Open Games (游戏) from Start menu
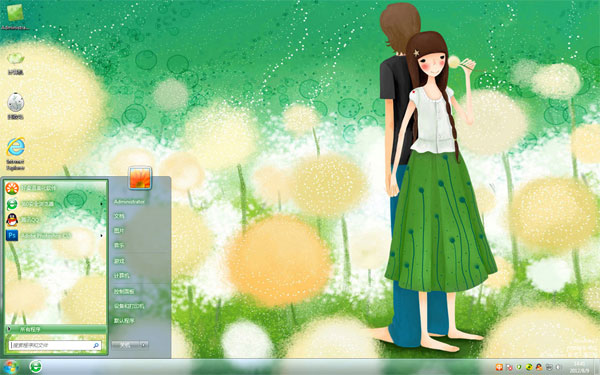The height and width of the screenshot is (375, 600). click(x=119, y=261)
